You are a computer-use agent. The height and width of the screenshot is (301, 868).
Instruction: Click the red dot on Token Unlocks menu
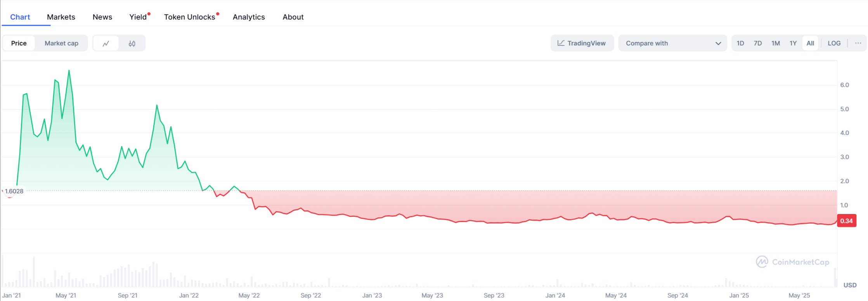218,13
